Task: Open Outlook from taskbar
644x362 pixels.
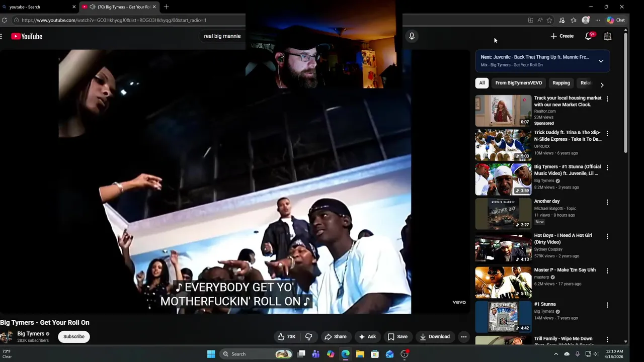Action: (x=389, y=354)
